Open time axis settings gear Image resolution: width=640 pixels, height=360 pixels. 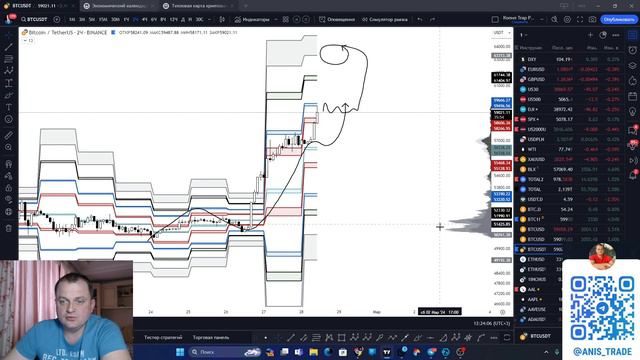pos(503,312)
